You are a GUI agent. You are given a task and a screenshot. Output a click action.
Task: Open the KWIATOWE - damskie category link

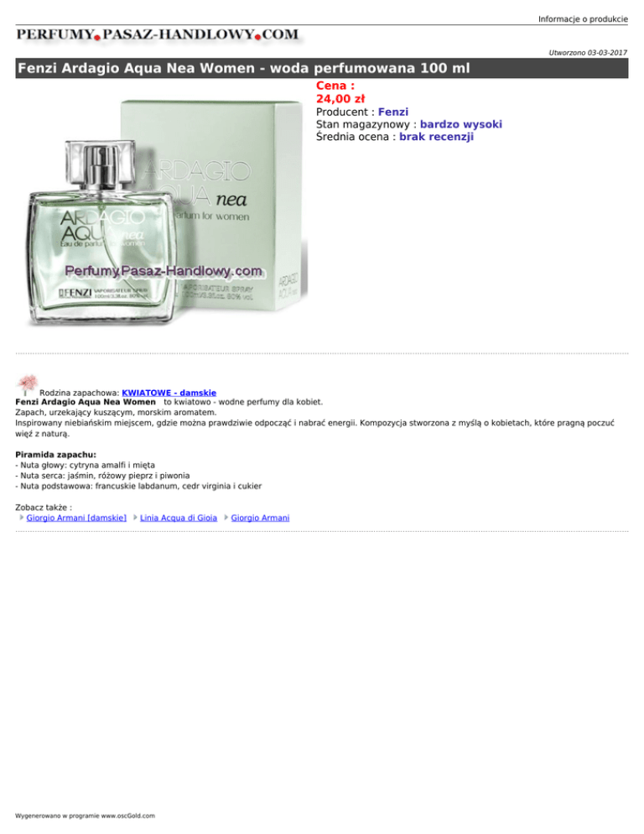(x=169, y=393)
